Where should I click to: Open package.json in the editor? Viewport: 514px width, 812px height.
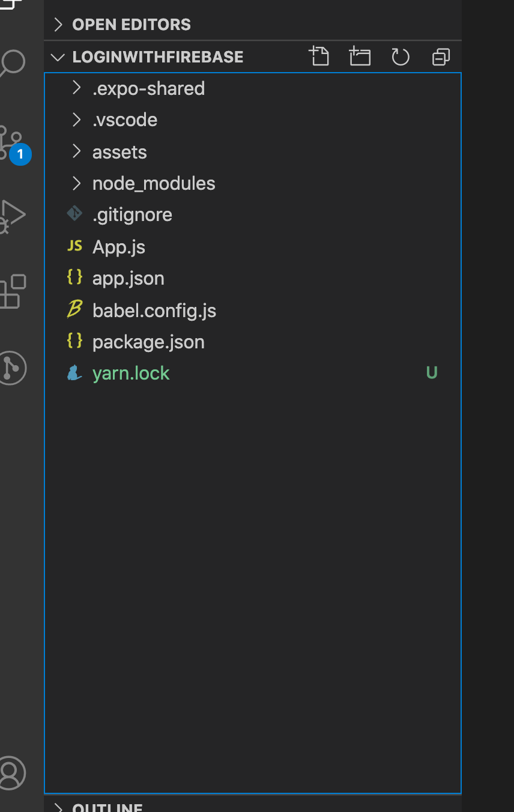[148, 342]
